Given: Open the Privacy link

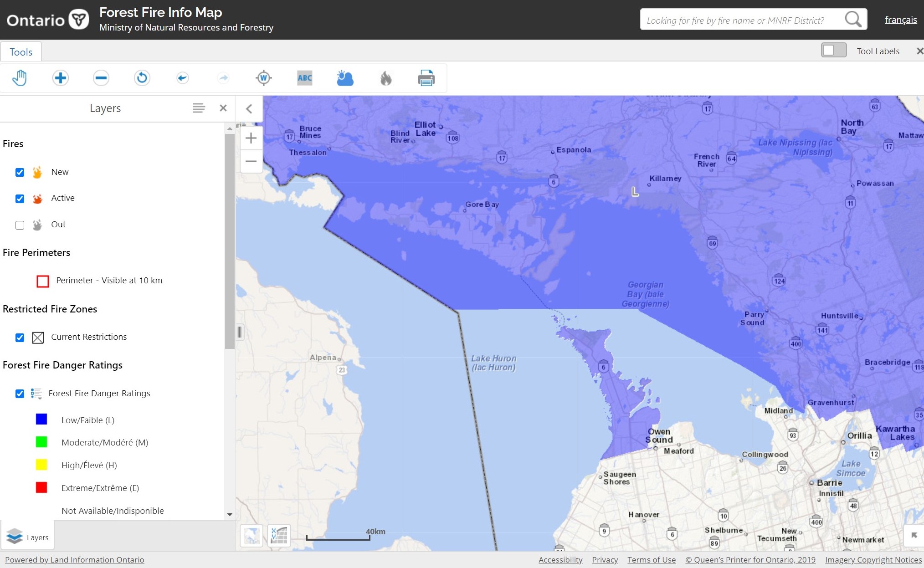Looking at the screenshot, I should point(605,560).
